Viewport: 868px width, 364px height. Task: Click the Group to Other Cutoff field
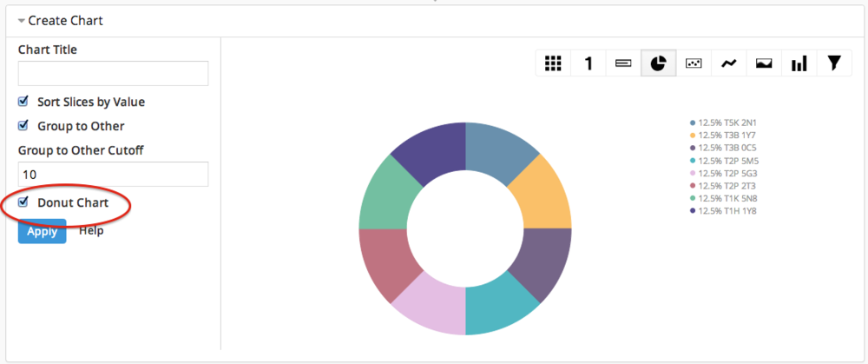point(113,175)
